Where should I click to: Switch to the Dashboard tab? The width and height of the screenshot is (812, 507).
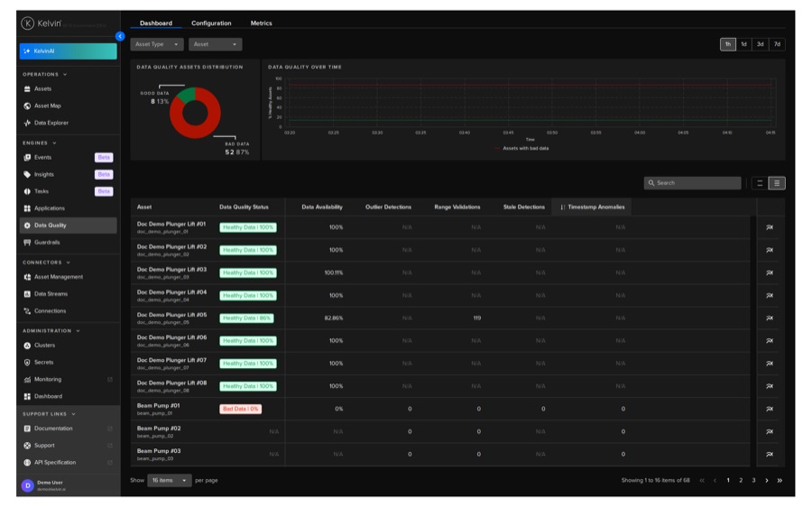coord(156,23)
